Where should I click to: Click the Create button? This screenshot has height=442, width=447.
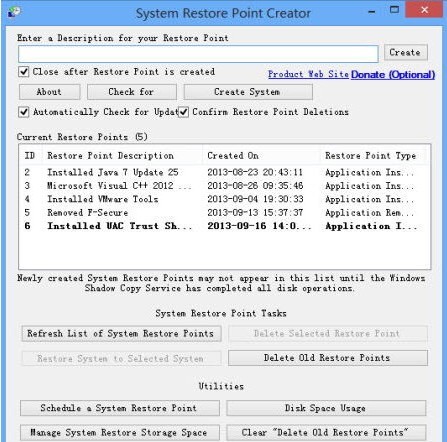(x=406, y=52)
